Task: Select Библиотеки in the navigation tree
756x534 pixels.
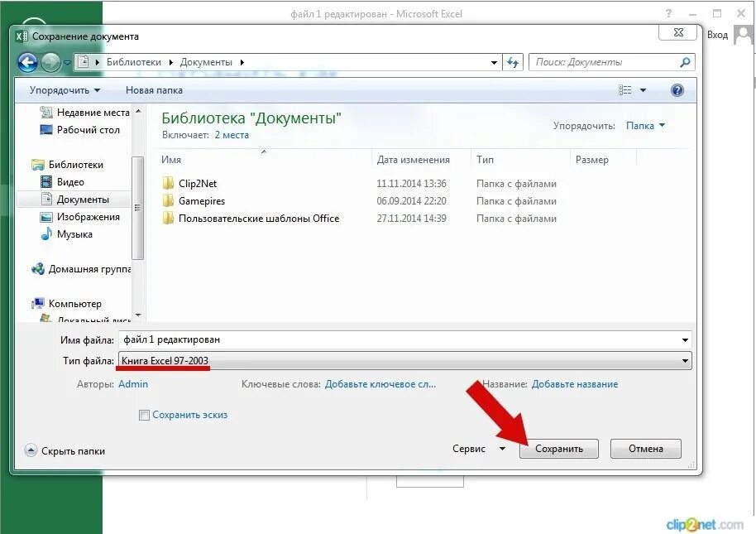Action: point(67,165)
